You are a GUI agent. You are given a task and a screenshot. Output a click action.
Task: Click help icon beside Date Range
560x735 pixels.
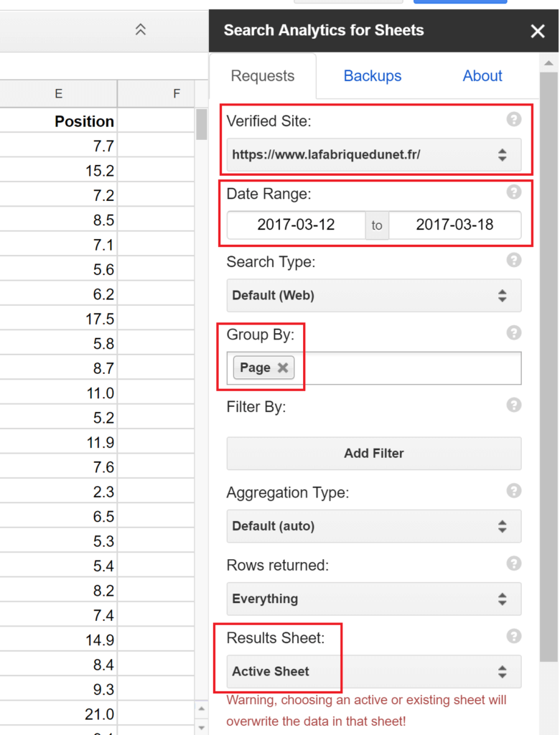(x=513, y=192)
